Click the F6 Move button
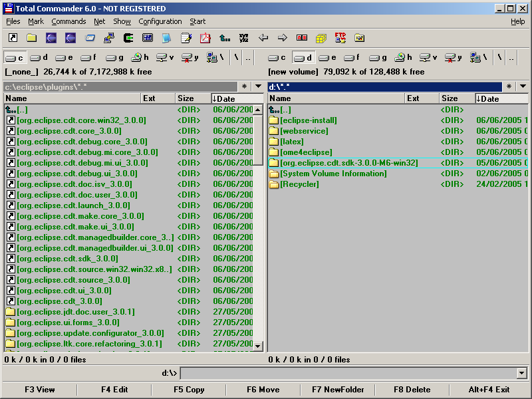Image resolution: width=532 pixels, height=399 pixels. (263, 390)
